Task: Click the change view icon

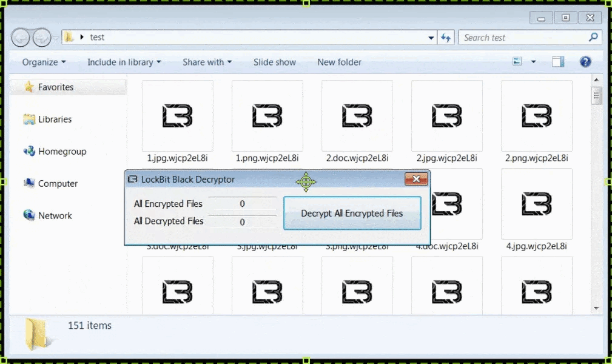Action: point(517,62)
